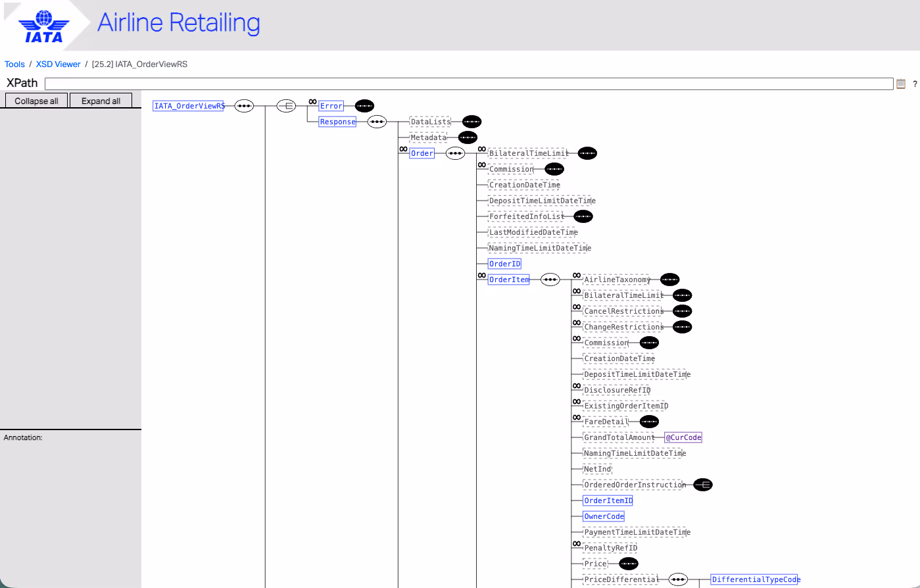Copy the XPath using the clipboard icon
Screen dimensions: 920x588
click(901, 84)
